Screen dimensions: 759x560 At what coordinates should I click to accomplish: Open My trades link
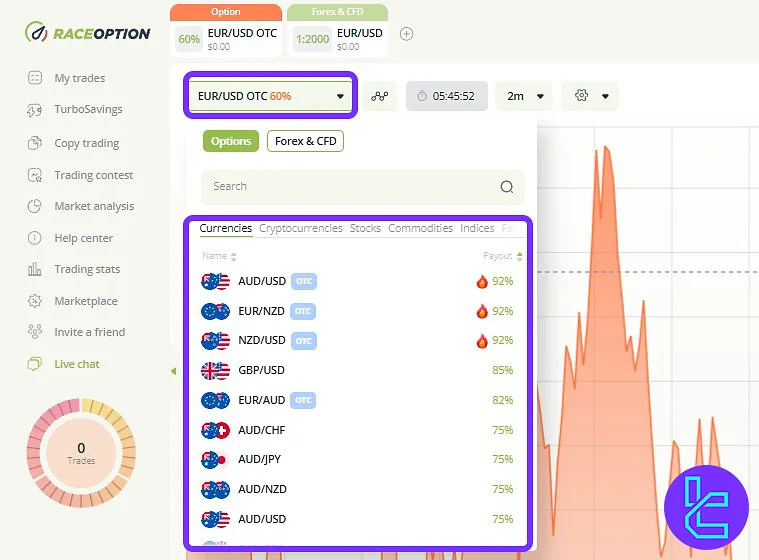click(x=80, y=78)
